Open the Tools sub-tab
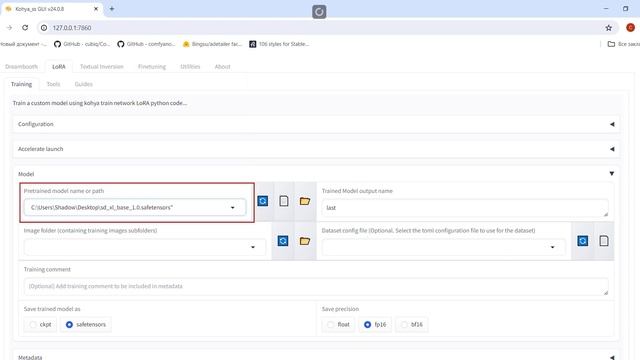 pos(53,84)
